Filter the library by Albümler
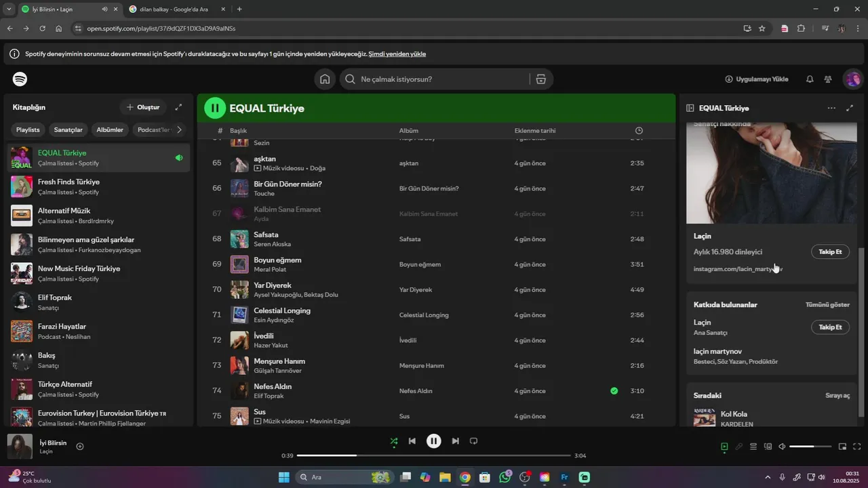The width and height of the screenshot is (868, 488). click(x=110, y=129)
